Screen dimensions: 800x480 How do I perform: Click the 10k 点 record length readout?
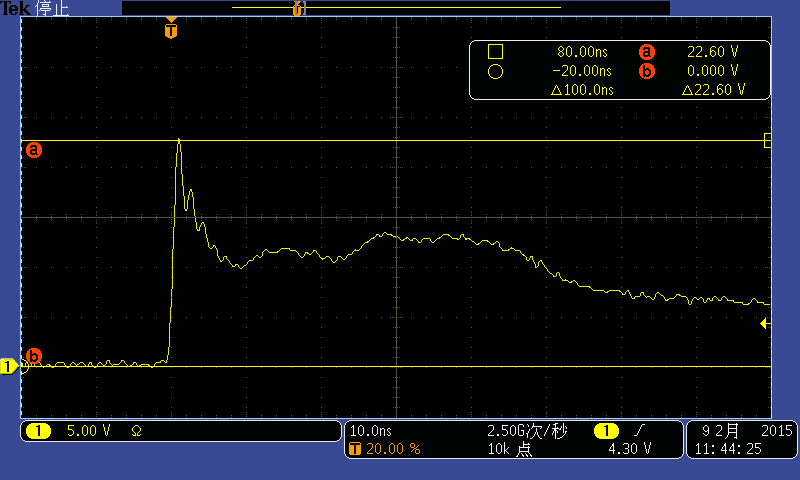[x=510, y=449]
